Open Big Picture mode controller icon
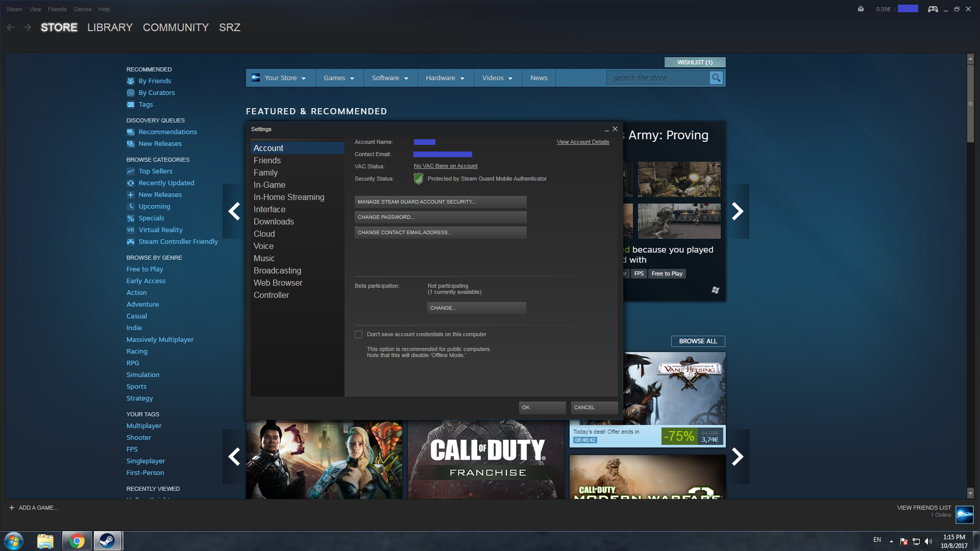 [933, 9]
